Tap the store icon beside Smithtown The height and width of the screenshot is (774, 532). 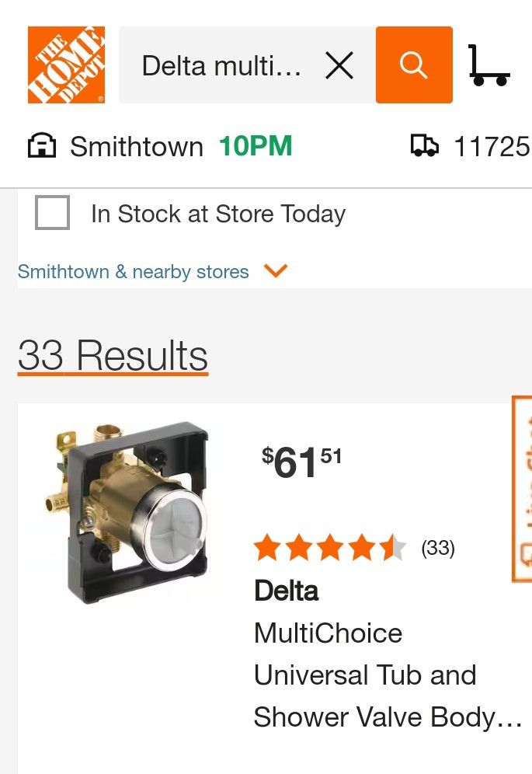point(42,146)
